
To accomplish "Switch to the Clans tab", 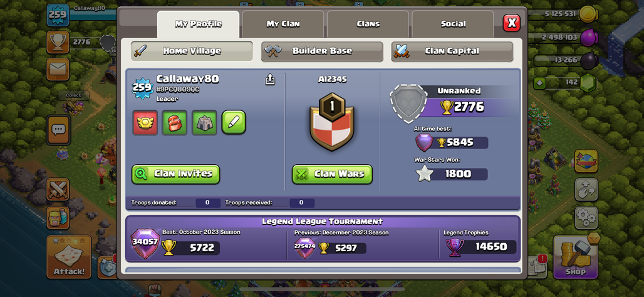I will click(x=368, y=24).
